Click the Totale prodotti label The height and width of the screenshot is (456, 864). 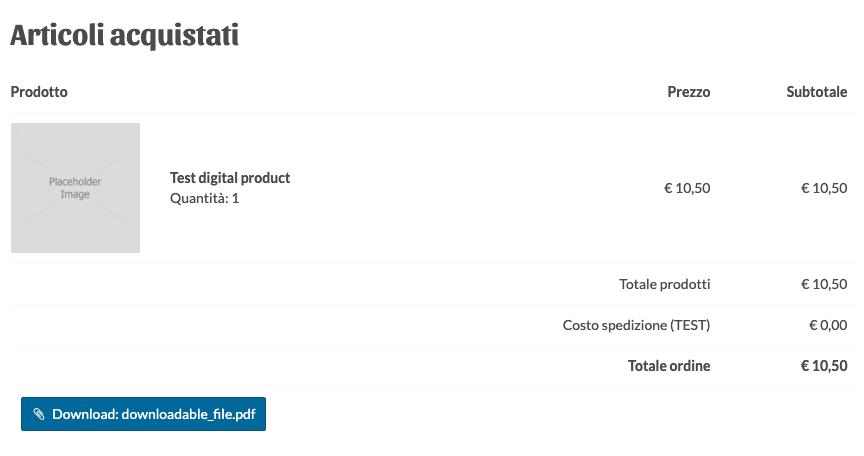(664, 284)
